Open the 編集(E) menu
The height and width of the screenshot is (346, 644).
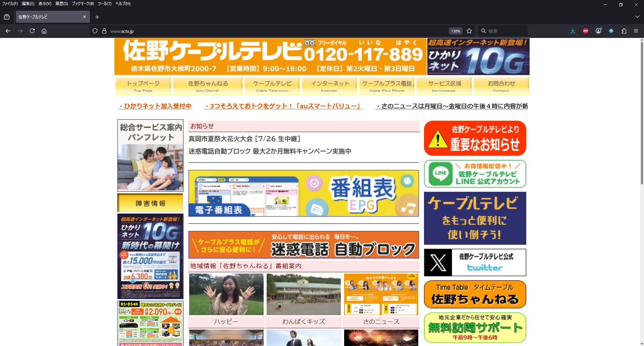pyautogui.click(x=28, y=4)
